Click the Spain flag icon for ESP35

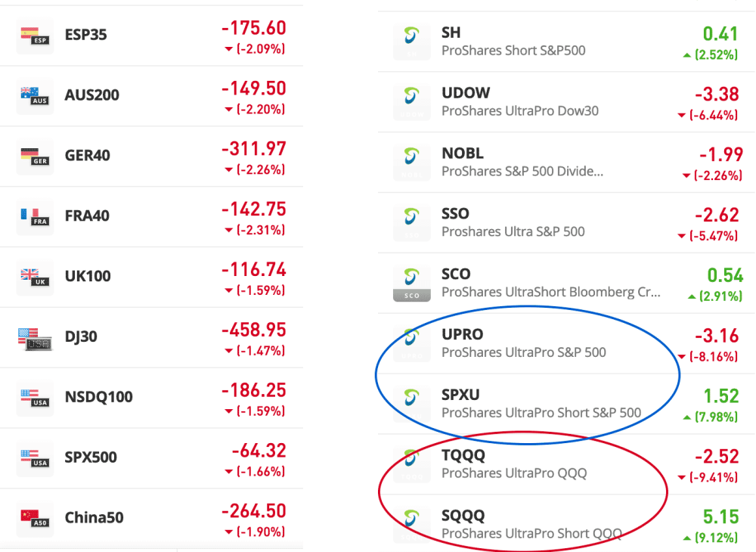pyautogui.click(x=35, y=36)
